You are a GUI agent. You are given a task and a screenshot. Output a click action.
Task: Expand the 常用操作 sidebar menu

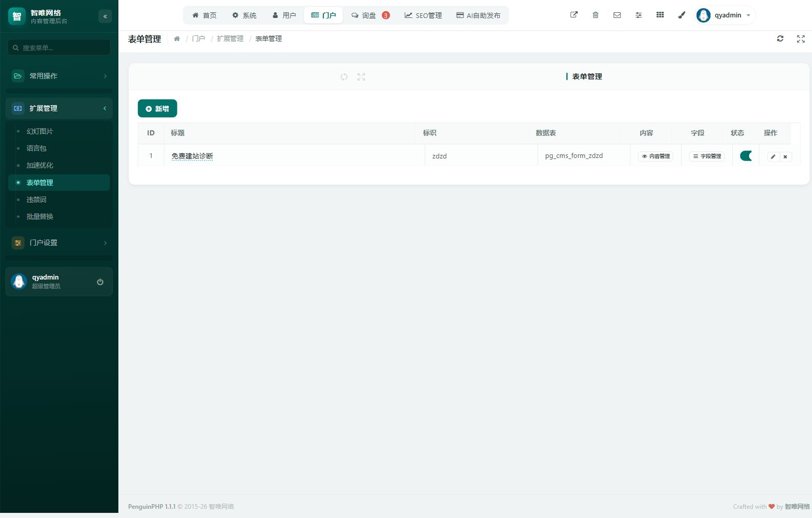59,76
